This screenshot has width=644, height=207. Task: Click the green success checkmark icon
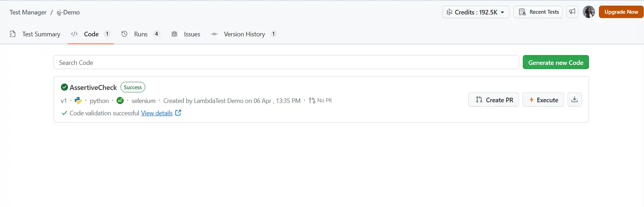point(64,87)
